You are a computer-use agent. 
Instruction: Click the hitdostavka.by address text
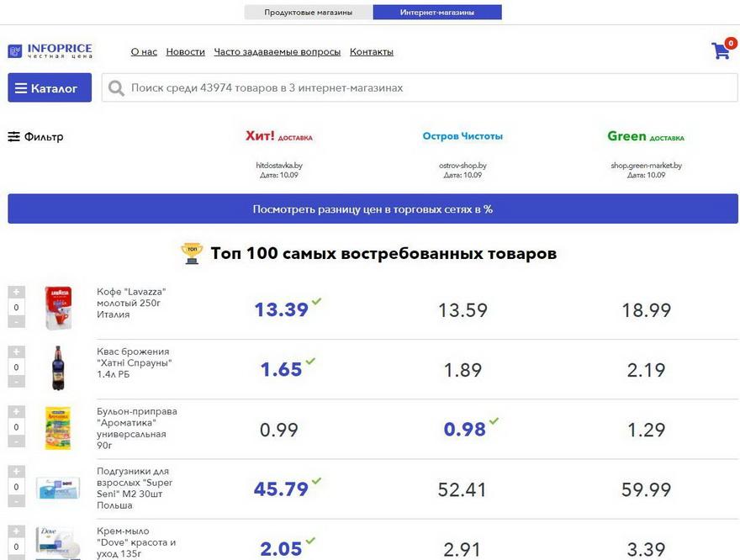click(279, 165)
